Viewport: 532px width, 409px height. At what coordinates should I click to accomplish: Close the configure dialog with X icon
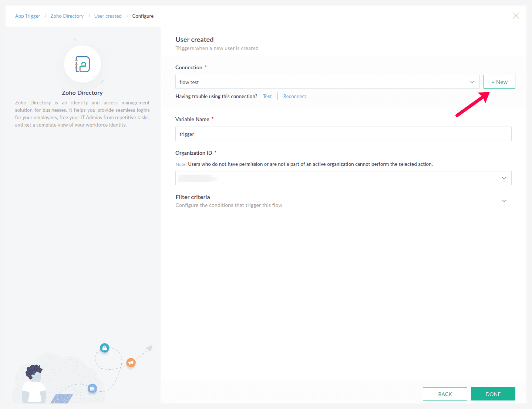(x=516, y=16)
